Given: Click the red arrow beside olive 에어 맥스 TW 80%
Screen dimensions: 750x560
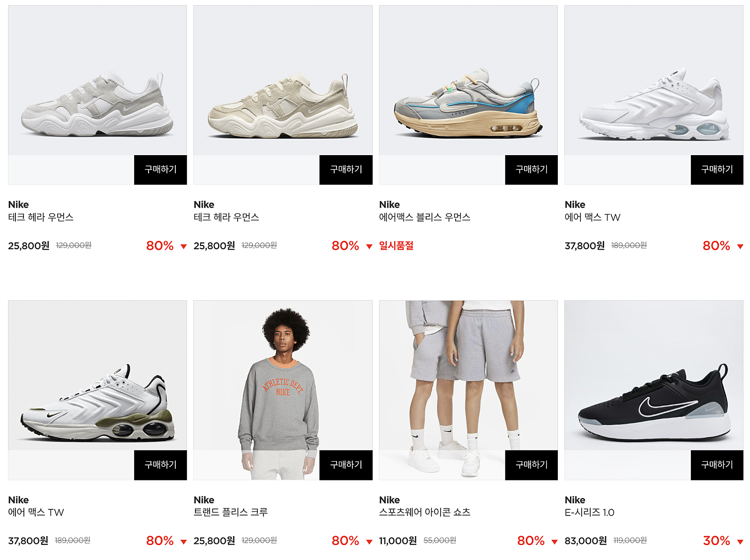Looking at the screenshot, I should point(183,542).
